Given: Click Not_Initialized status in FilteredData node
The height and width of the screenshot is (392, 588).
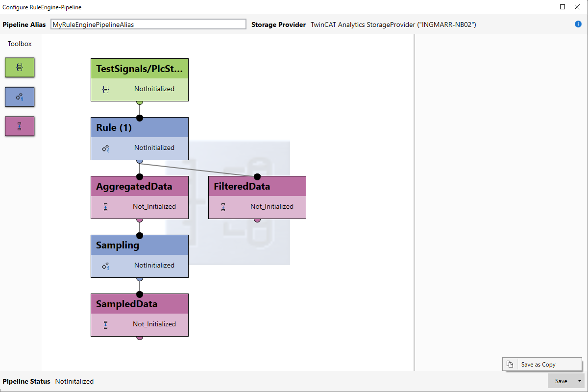Looking at the screenshot, I should click(272, 207).
